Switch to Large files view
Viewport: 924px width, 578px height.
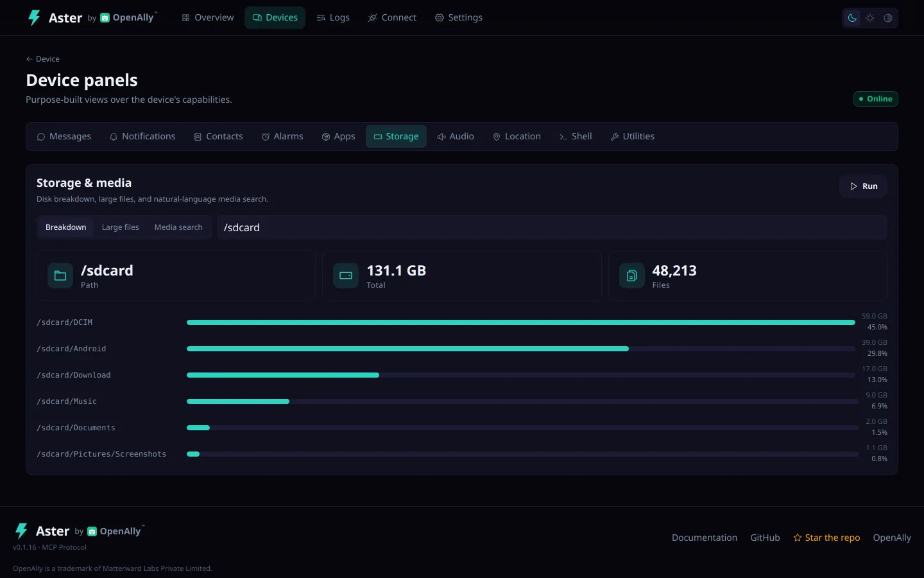click(x=121, y=227)
